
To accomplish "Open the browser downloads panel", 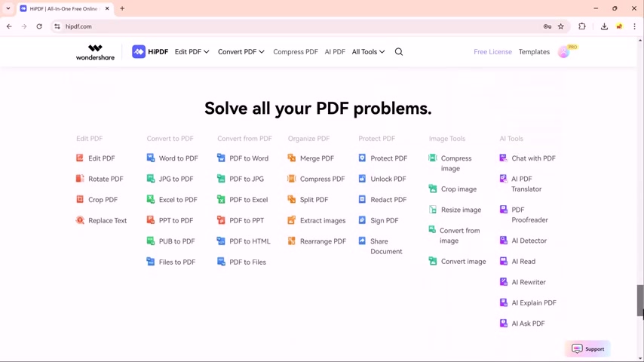I will click(x=604, y=26).
